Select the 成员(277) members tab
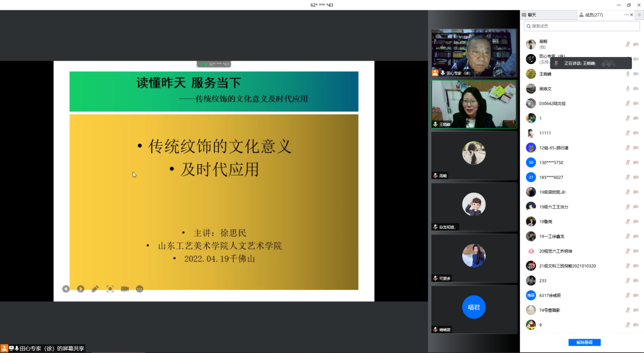The image size is (644, 353). [594, 15]
